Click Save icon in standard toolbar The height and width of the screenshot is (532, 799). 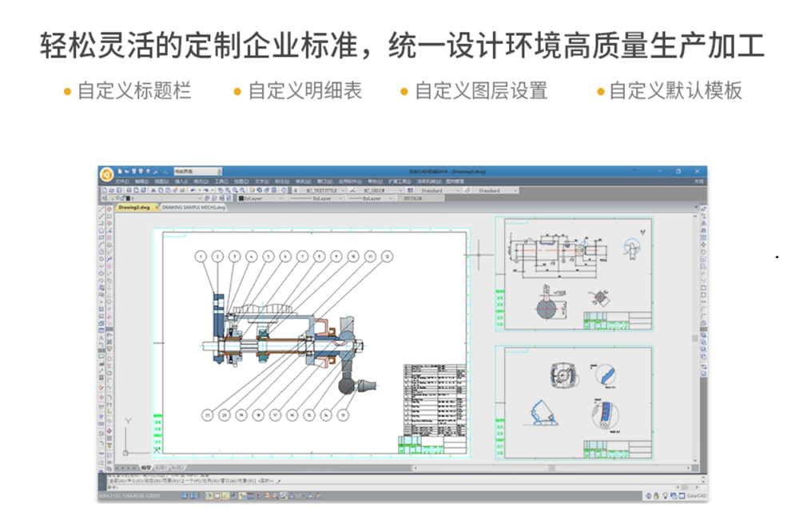click(x=119, y=190)
